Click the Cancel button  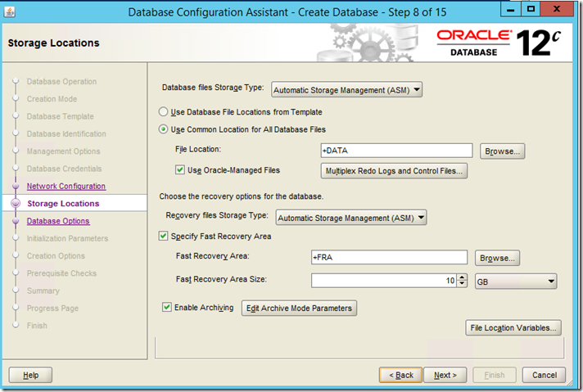(x=544, y=375)
